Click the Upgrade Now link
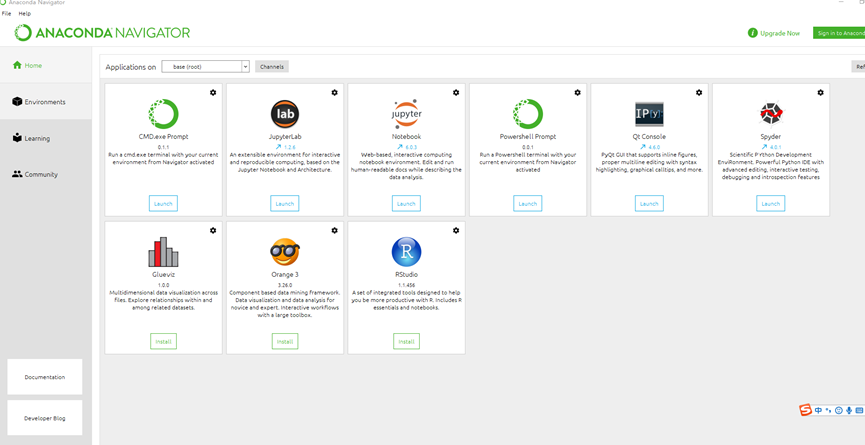The image size is (865, 445). coord(779,33)
